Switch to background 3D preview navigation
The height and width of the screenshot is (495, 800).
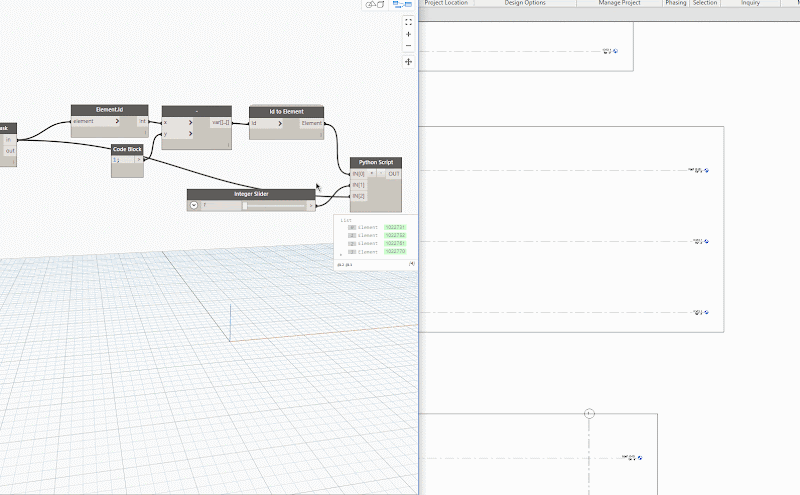(x=376, y=5)
